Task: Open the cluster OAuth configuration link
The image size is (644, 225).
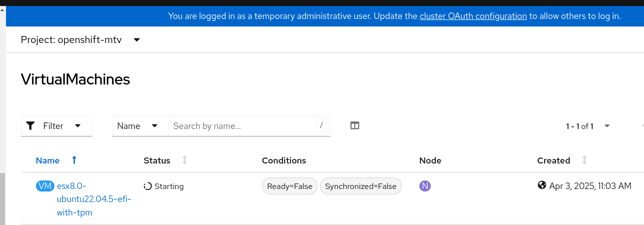Action: click(x=473, y=16)
